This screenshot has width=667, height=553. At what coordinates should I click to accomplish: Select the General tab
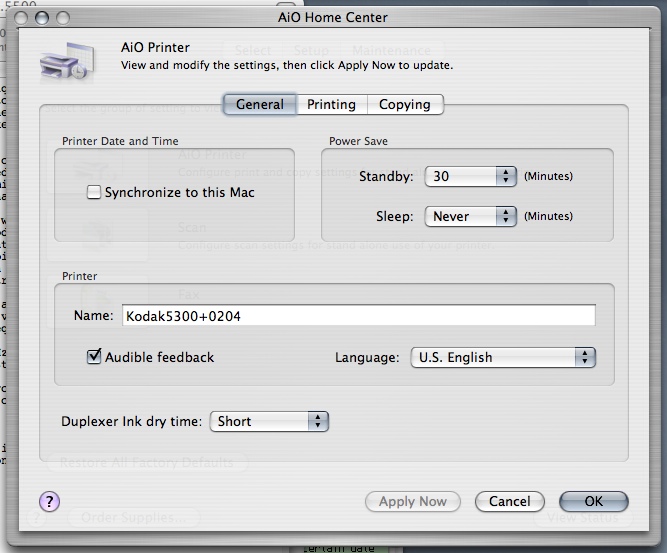pyautogui.click(x=259, y=104)
